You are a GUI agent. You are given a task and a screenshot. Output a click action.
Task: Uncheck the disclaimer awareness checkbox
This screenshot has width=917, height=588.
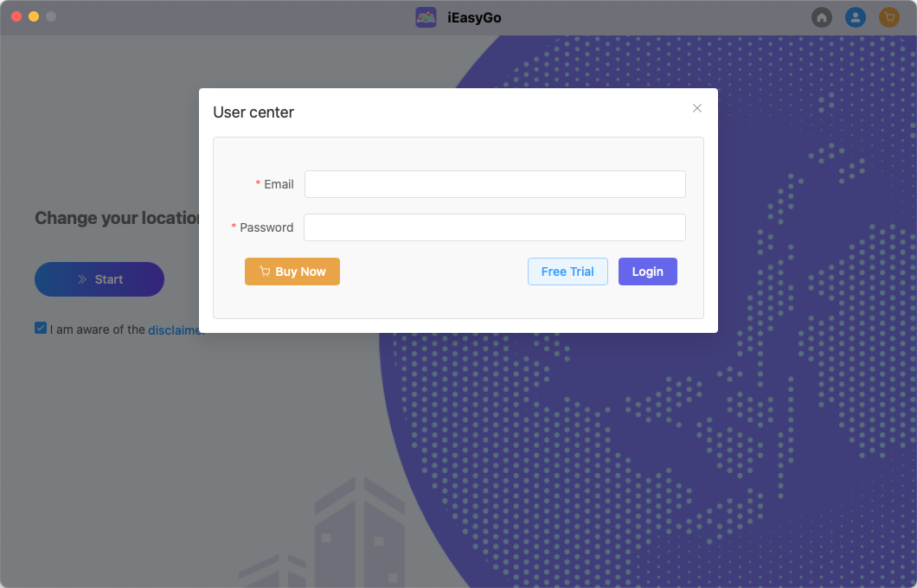41,328
